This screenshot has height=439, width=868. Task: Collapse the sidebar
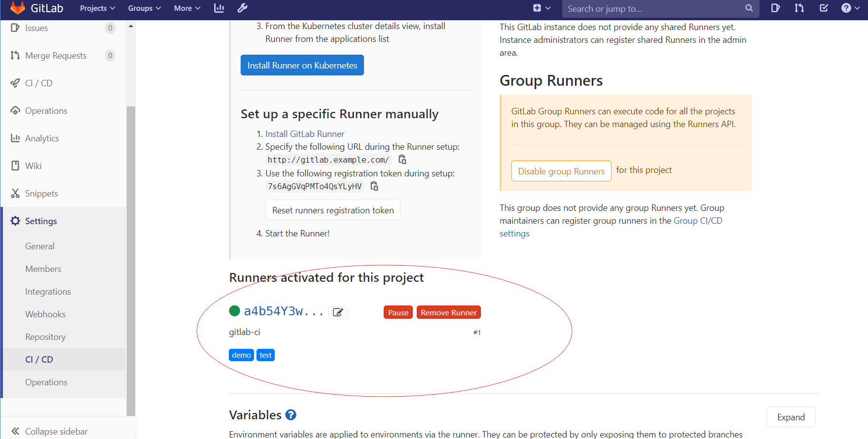pyautogui.click(x=49, y=431)
